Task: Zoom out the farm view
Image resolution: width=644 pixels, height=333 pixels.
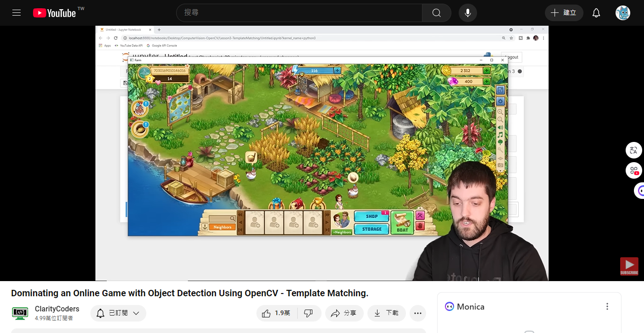Action: pyautogui.click(x=500, y=119)
